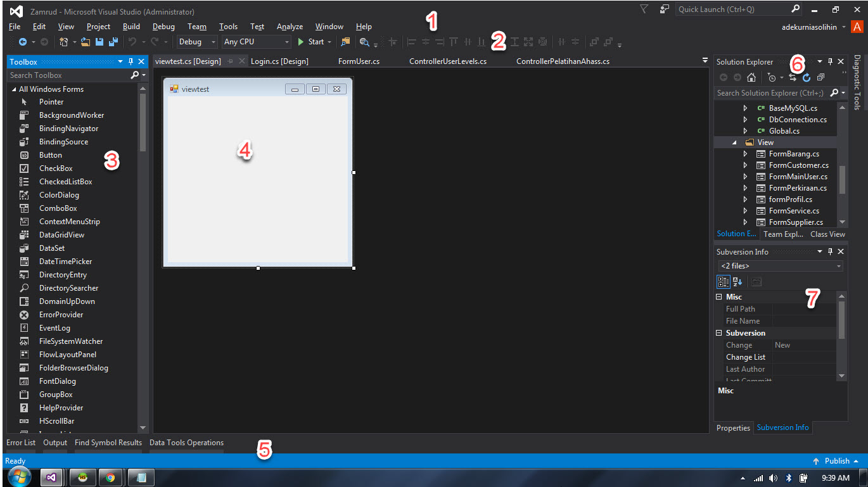This screenshot has height=487, width=868.
Task: Open the dropdown arrow next to Start
Action: (x=329, y=42)
